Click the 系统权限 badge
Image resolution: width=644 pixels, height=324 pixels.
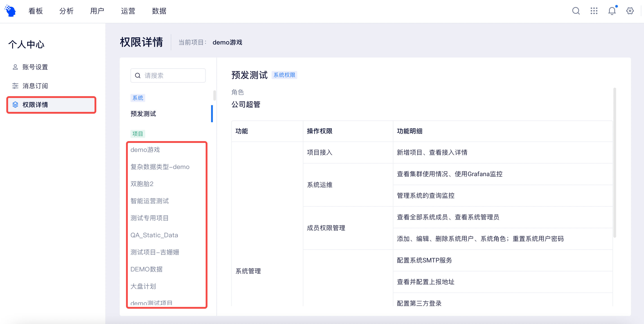284,75
